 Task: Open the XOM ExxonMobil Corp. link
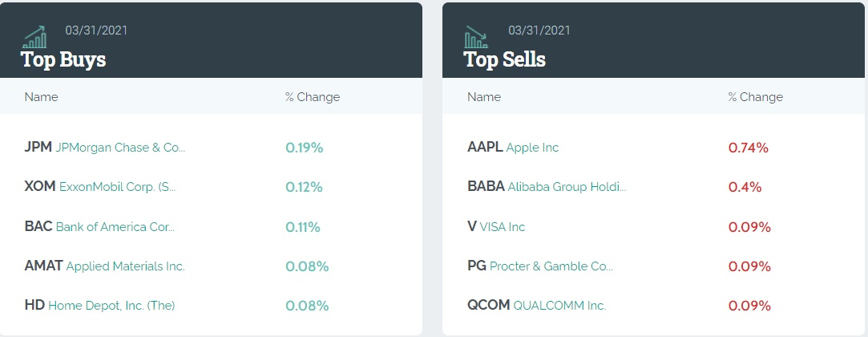click(100, 187)
